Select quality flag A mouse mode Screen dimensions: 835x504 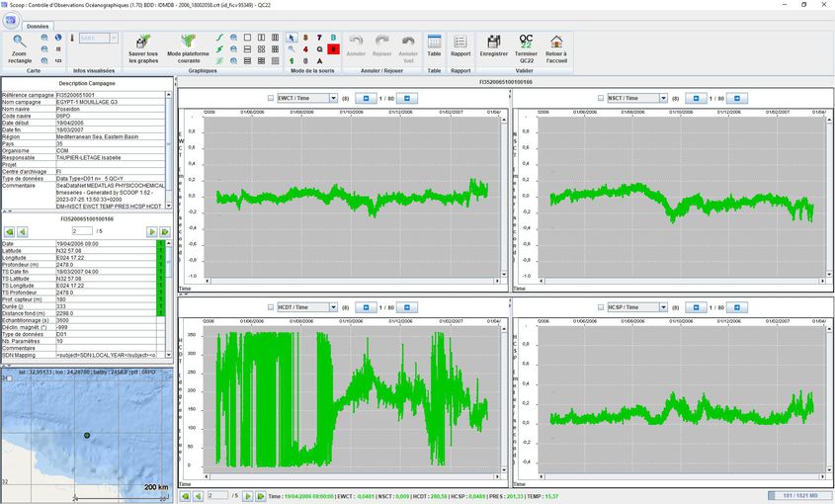coord(319,60)
